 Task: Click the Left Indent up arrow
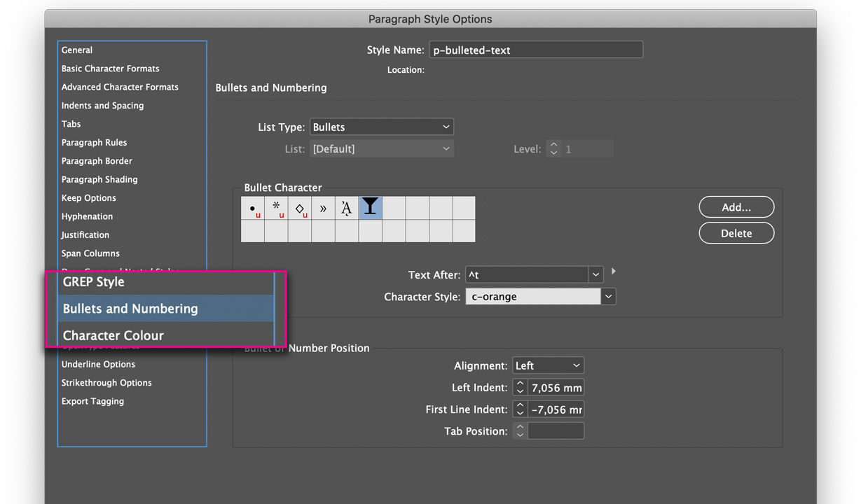tap(520, 384)
